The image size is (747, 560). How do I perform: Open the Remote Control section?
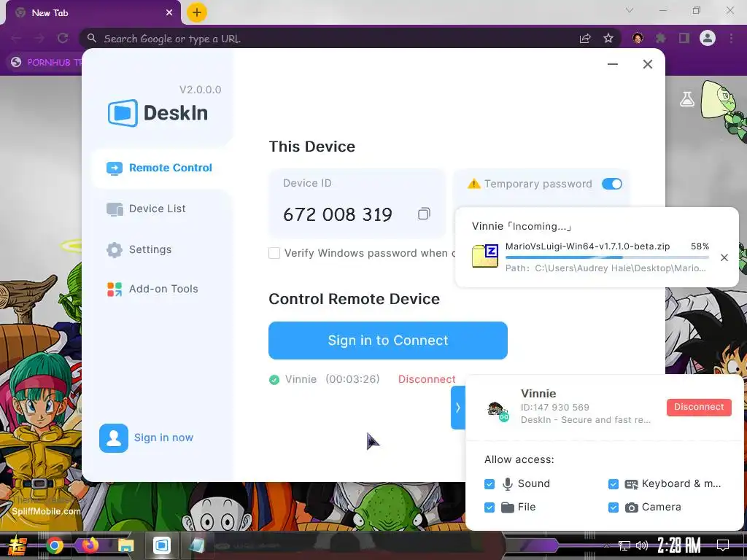pos(159,168)
